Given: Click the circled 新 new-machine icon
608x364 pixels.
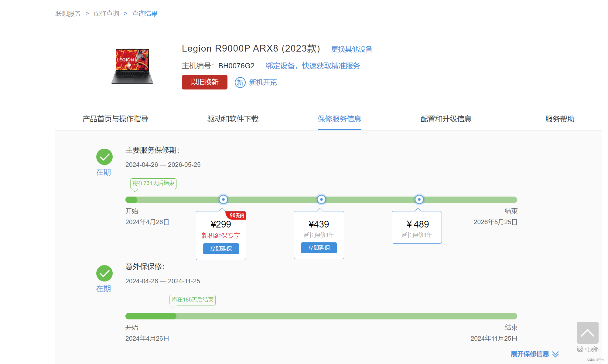Looking at the screenshot, I should coord(240,83).
